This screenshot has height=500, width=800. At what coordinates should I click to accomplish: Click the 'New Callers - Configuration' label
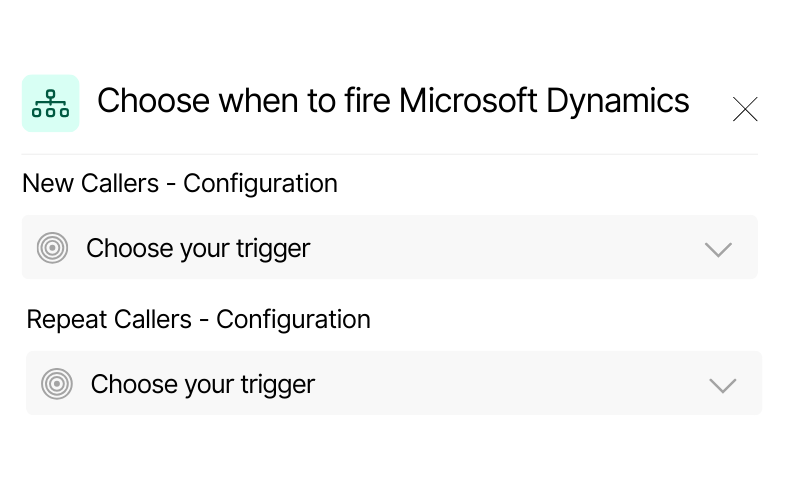pos(180,184)
